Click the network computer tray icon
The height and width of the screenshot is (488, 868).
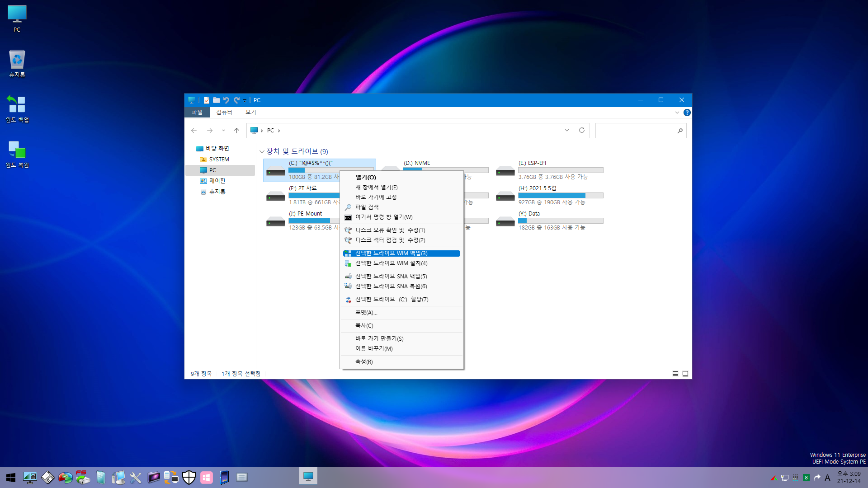click(x=785, y=478)
